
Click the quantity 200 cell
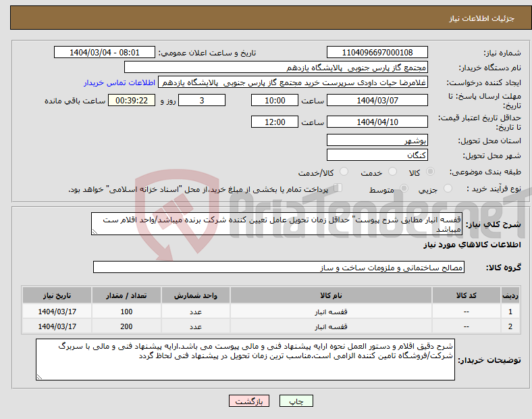pos(126,326)
